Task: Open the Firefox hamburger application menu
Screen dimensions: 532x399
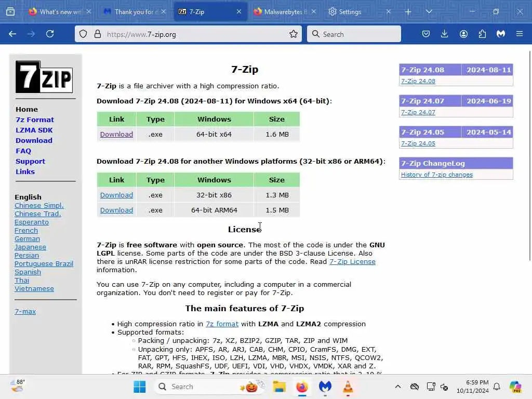Action: coord(520,34)
